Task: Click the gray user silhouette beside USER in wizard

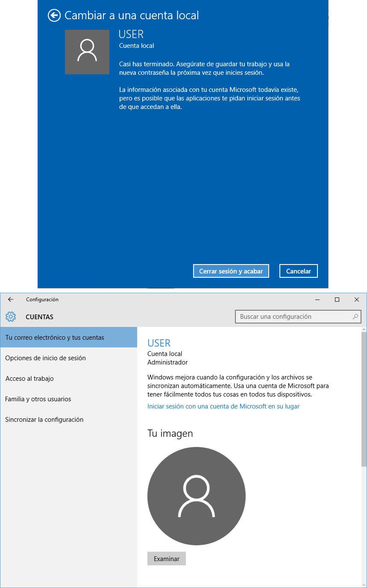Action: tap(87, 52)
